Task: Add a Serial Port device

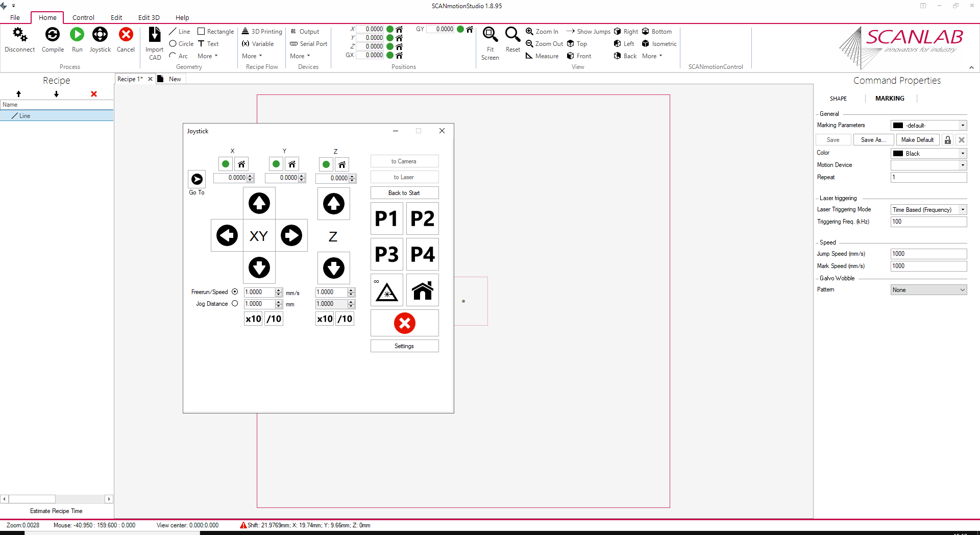Action: click(309, 44)
